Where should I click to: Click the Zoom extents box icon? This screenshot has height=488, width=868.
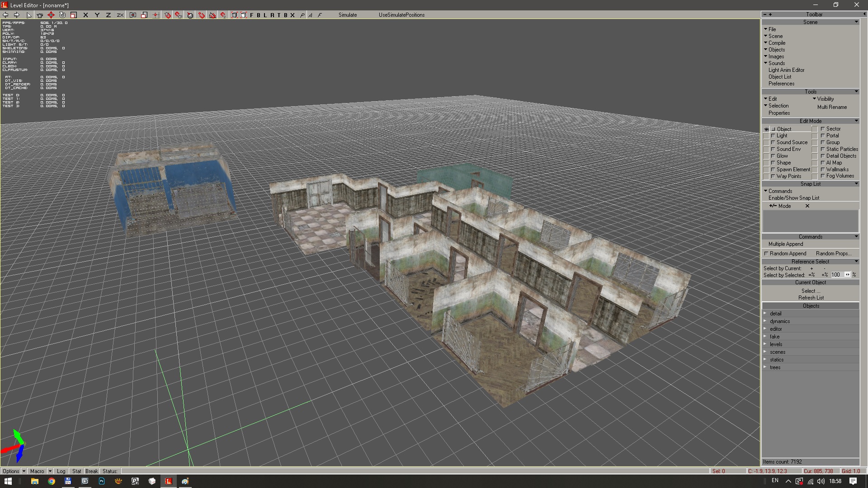click(x=234, y=15)
